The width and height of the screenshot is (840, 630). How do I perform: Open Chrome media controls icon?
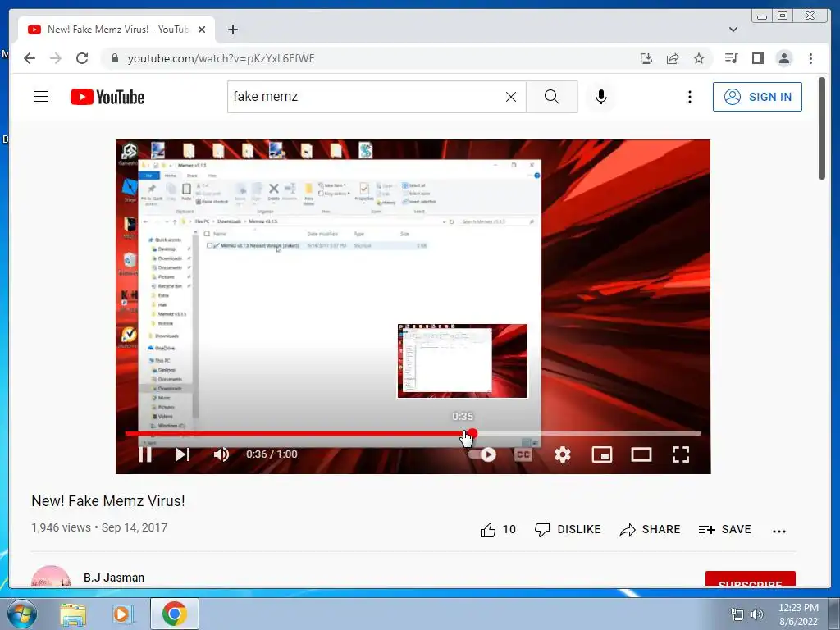[731, 58]
